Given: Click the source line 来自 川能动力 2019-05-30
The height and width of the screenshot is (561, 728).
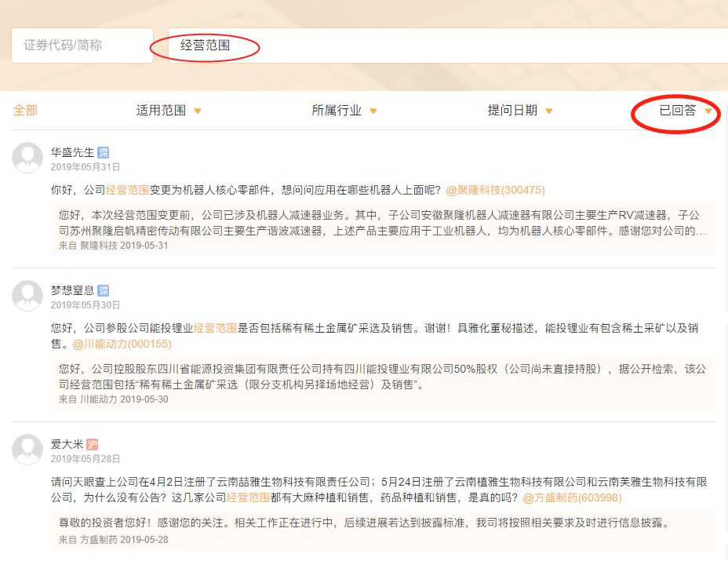Looking at the screenshot, I should [113, 399].
